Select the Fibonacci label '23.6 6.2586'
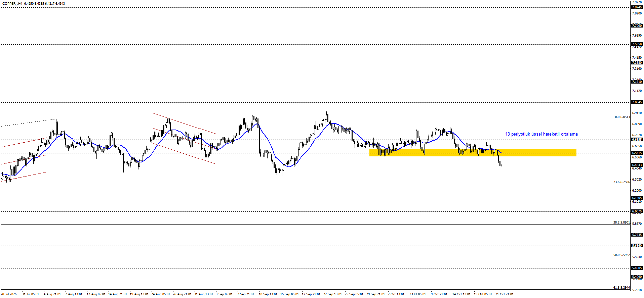This screenshot has width=644, height=298. tap(621, 182)
